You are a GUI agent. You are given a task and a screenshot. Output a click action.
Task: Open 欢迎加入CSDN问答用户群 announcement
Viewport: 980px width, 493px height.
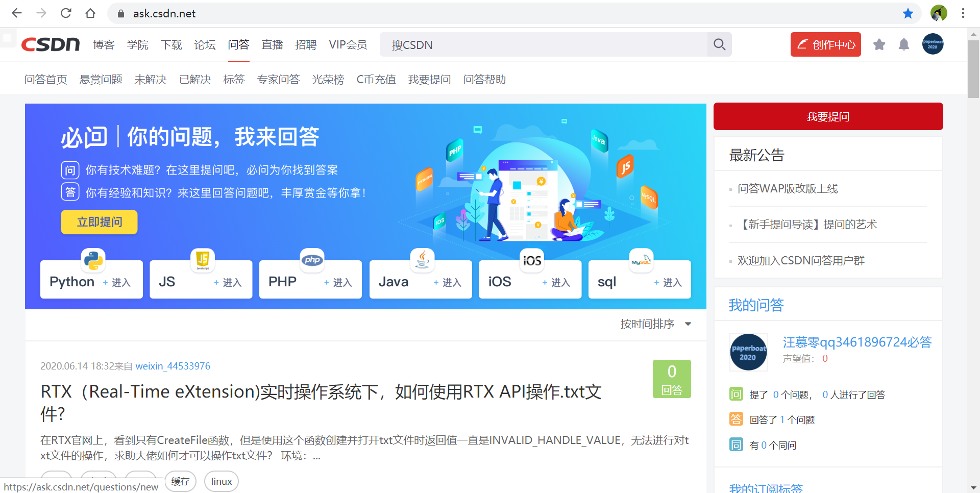pyautogui.click(x=801, y=261)
